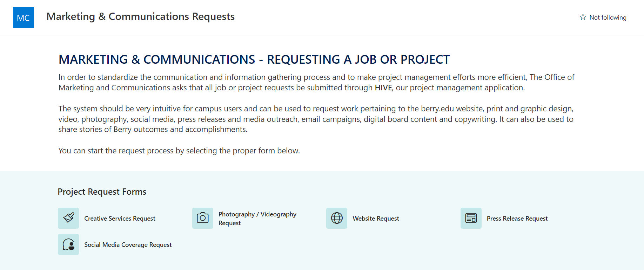644x270 pixels.
Task: Open the Website Request form link
Action: [376, 219]
